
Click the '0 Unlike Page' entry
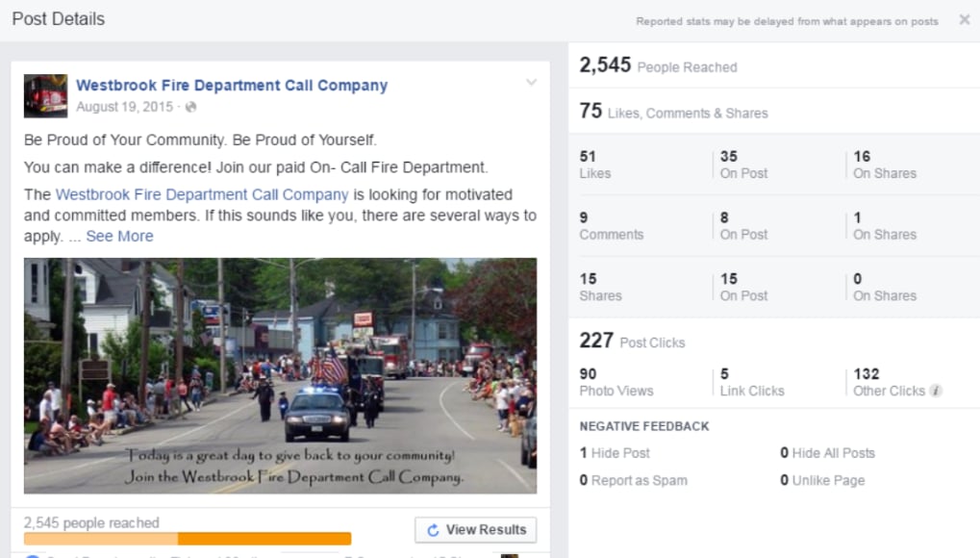click(x=822, y=480)
